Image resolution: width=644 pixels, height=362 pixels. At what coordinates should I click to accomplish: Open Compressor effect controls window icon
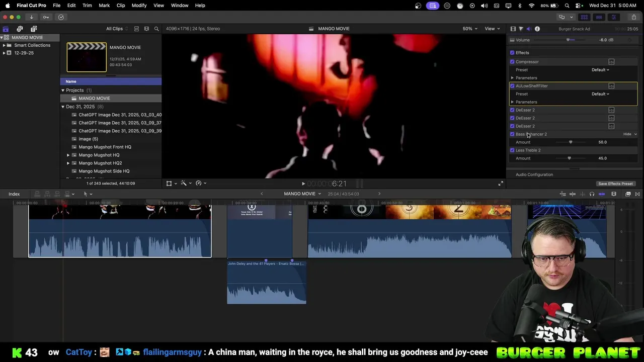(611, 62)
